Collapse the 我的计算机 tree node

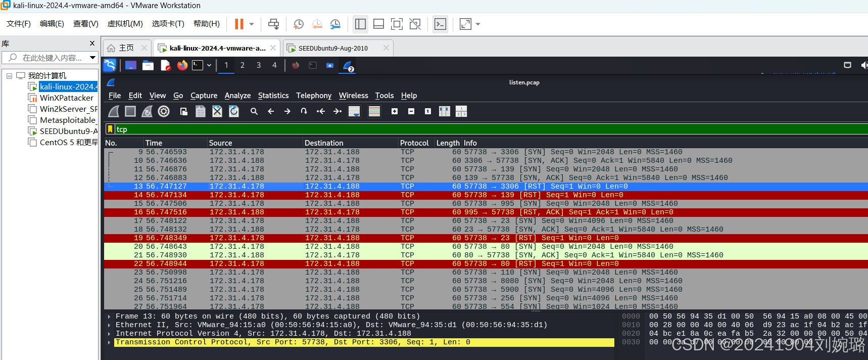coord(9,76)
